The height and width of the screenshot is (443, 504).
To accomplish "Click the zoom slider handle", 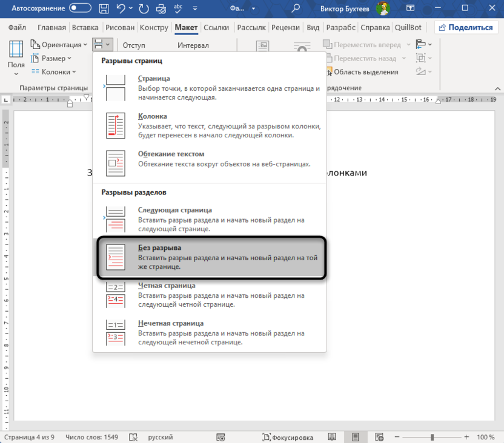I will 433,437.
